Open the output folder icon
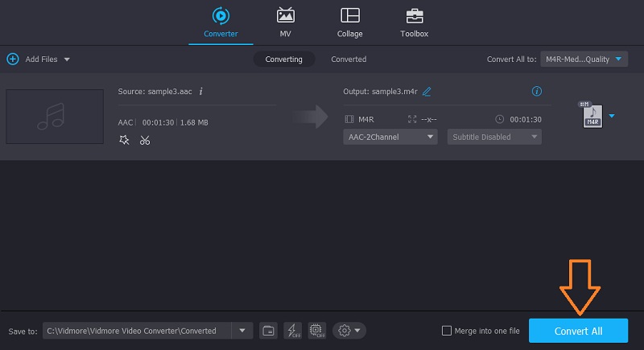This screenshot has width=644, height=350. pyautogui.click(x=269, y=331)
